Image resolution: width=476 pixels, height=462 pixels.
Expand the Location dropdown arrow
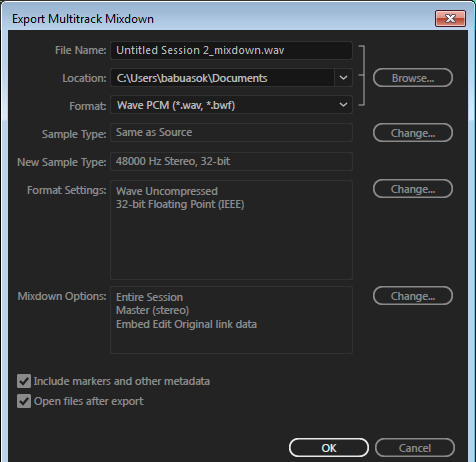343,78
